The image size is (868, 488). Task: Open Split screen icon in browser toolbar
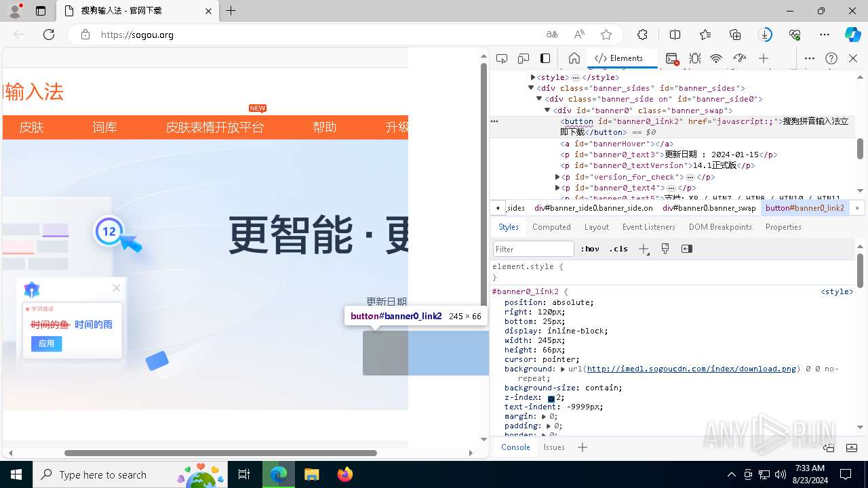point(675,35)
